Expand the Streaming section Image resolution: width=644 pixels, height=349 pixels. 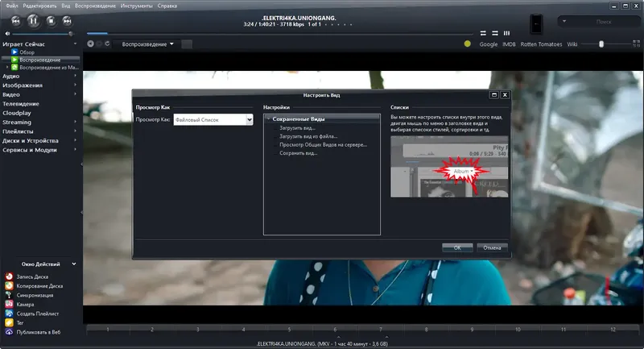75,122
